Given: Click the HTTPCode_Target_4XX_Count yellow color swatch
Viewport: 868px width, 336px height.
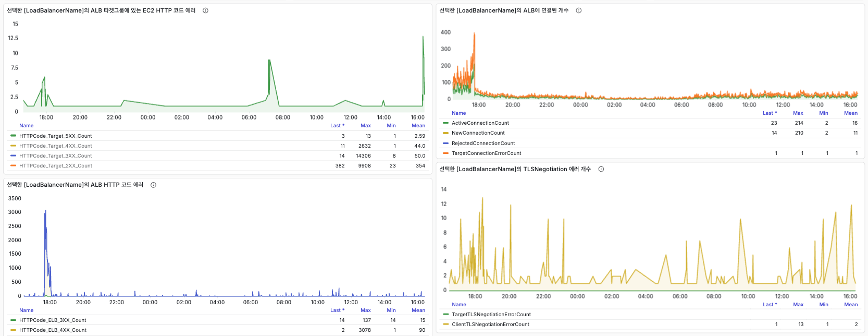Looking at the screenshot, I should coord(13,146).
